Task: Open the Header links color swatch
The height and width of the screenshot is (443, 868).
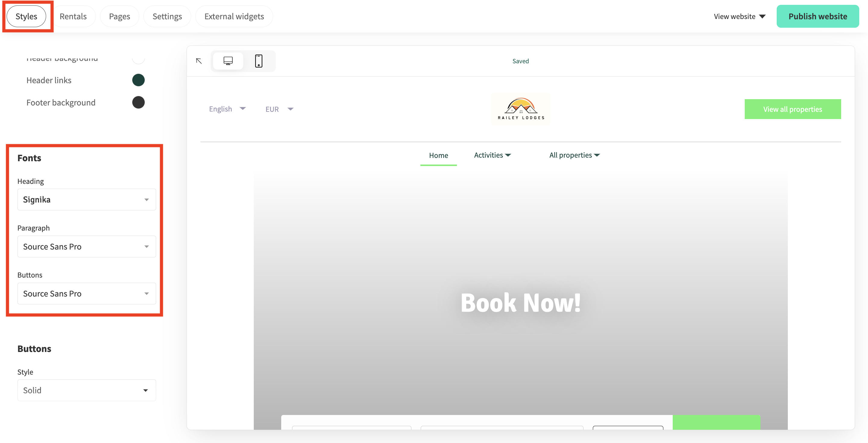Action: tap(139, 80)
